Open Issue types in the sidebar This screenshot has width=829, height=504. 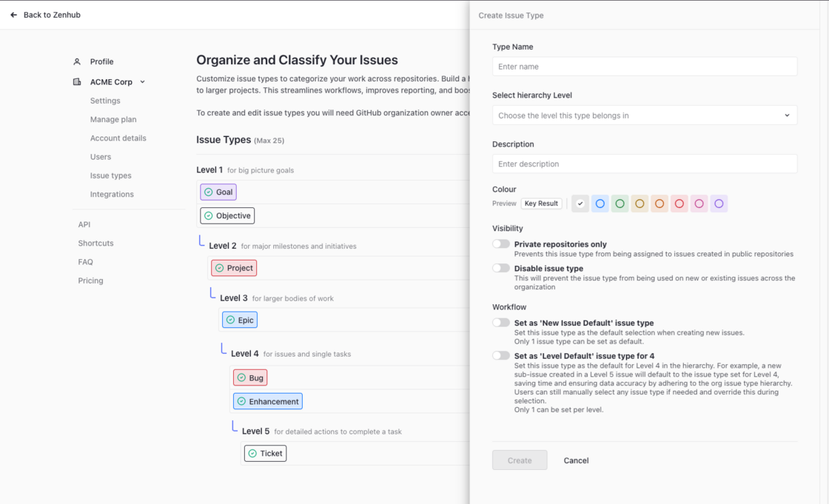coord(111,175)
